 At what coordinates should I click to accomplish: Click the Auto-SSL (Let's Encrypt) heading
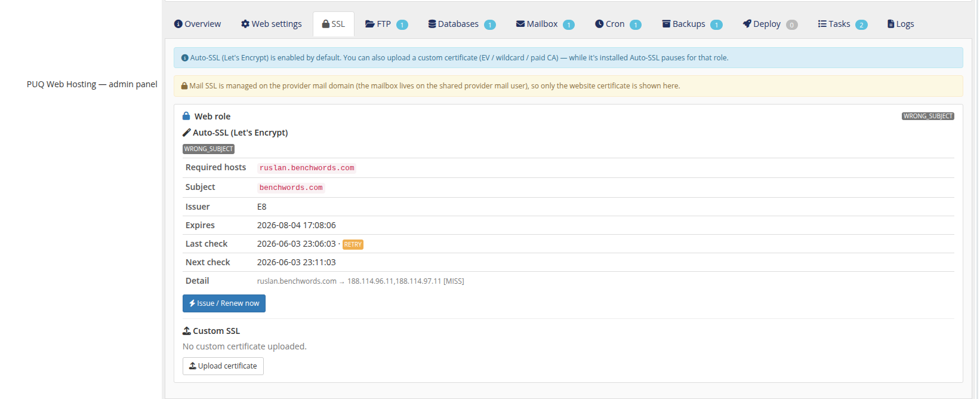click(241, 133)
